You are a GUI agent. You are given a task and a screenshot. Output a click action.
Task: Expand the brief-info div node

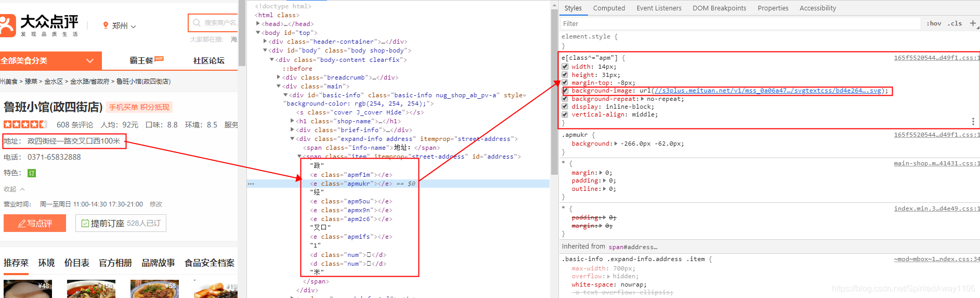pos(292,130)
